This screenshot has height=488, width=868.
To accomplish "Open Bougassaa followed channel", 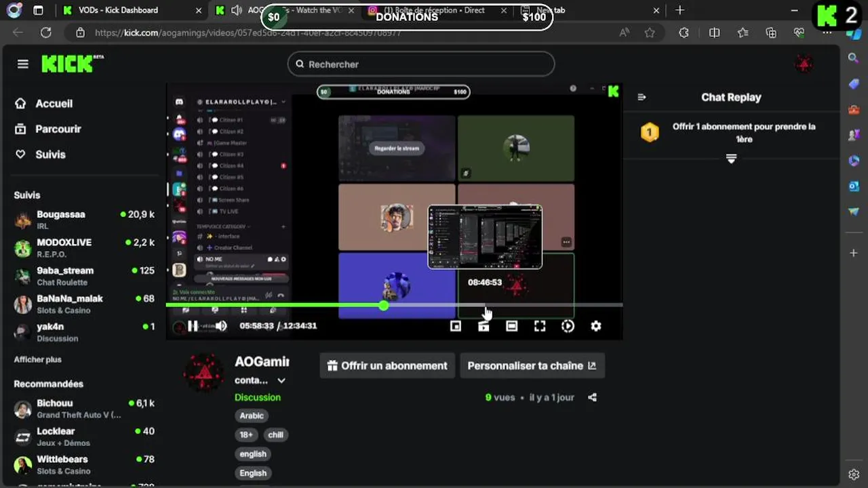I will (x=84, y=220).
